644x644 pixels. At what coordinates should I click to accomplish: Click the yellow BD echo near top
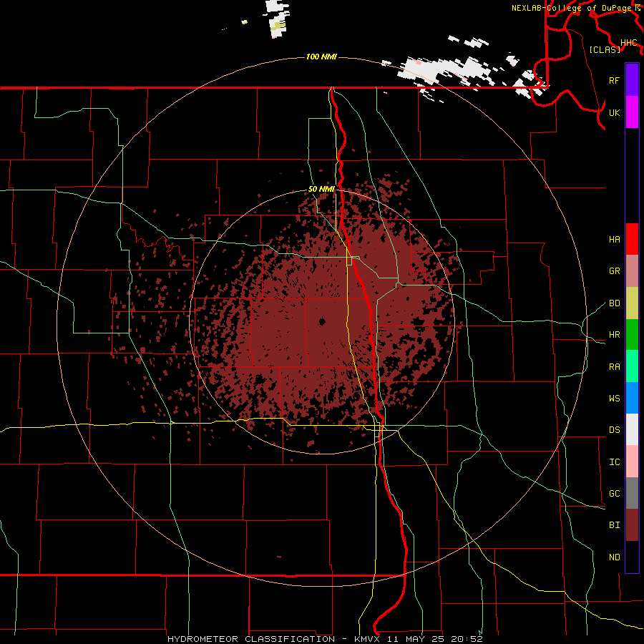tap(279, 26)
